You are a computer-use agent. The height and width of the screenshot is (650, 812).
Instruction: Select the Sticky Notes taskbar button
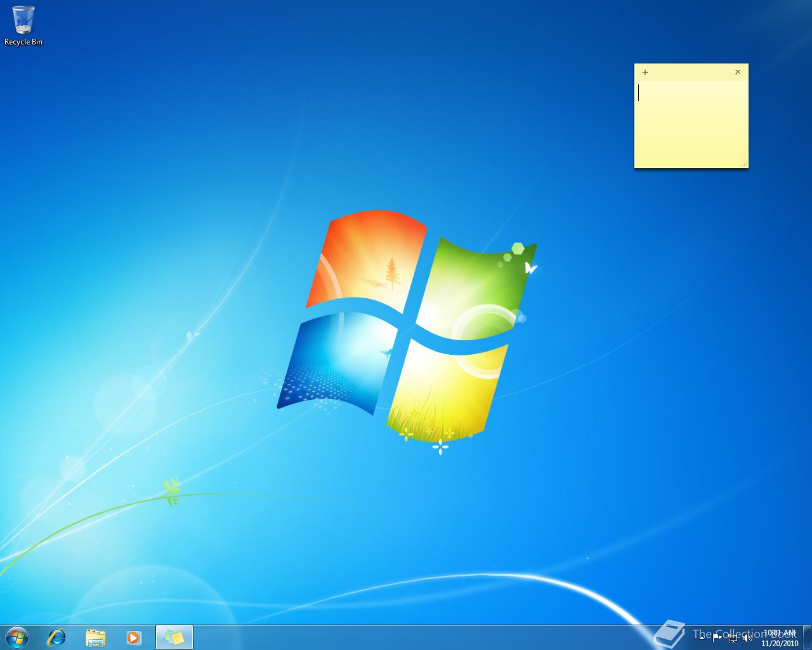(174, 637)
